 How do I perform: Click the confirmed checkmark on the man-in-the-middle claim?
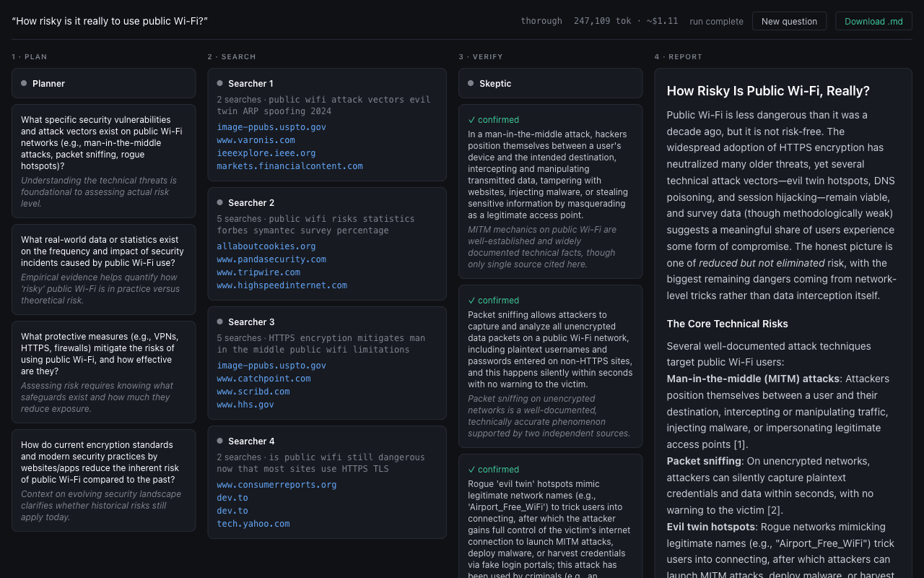click(471, 120)
